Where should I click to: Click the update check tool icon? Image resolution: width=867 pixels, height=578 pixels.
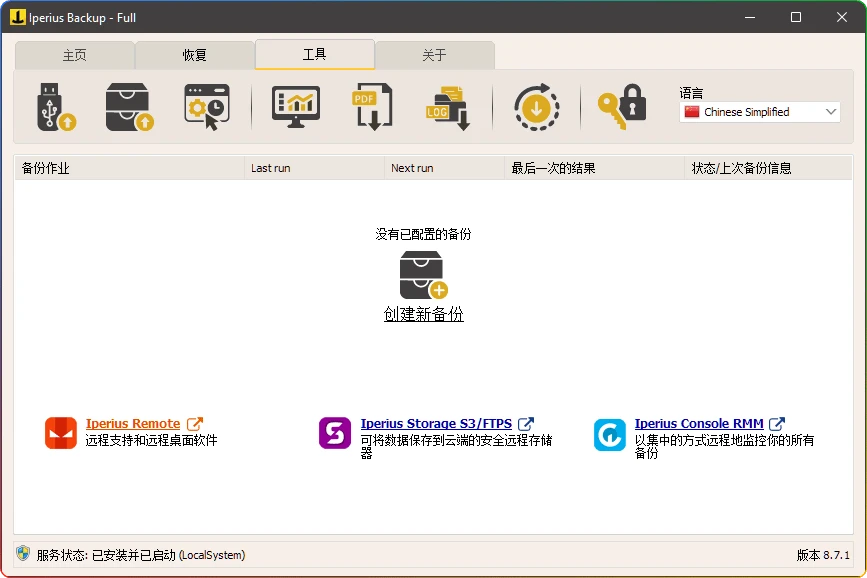click(536, 108)
